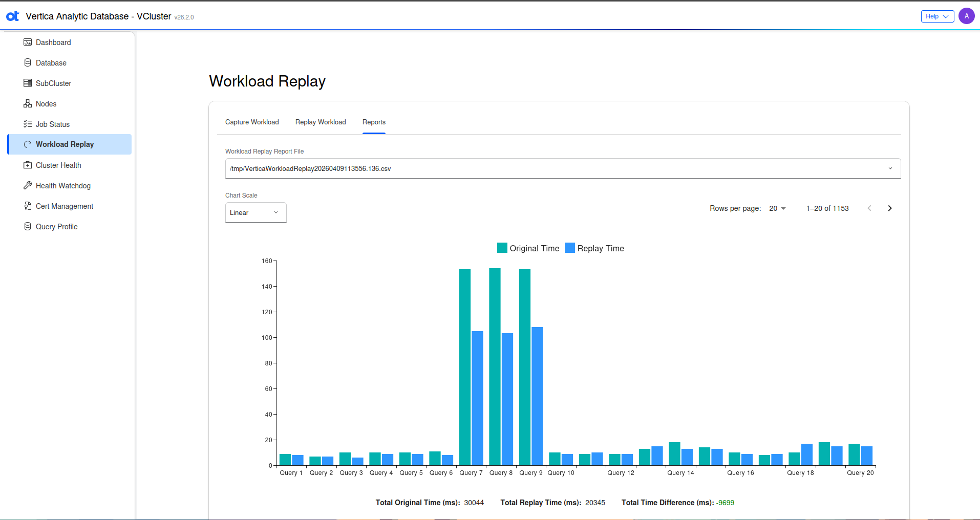Toggle the Original Time legend swatch
Image resolution: width=980 pixels, height=520 pixels.
coord(502,248)
